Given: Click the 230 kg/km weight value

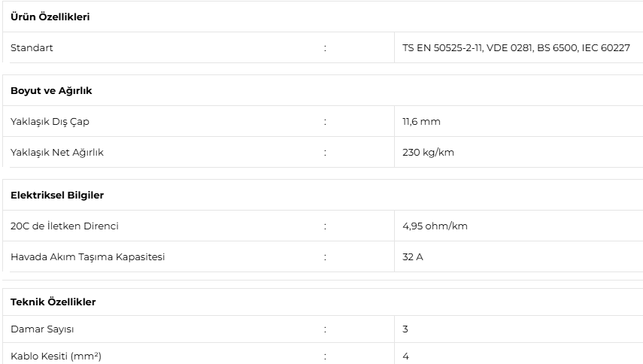Looking at the screenshot, I should point(428,153).
